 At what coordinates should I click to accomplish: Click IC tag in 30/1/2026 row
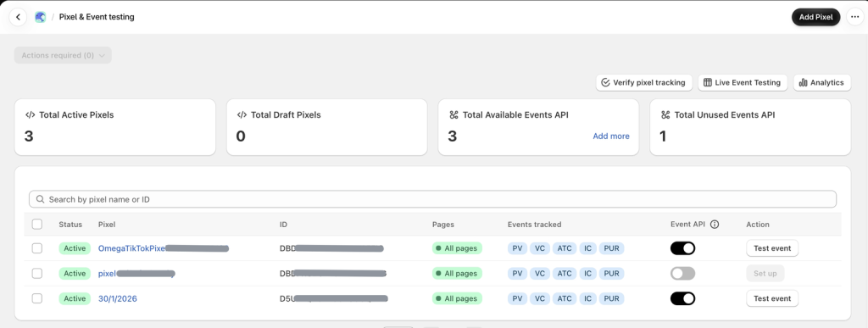(588, 298)
